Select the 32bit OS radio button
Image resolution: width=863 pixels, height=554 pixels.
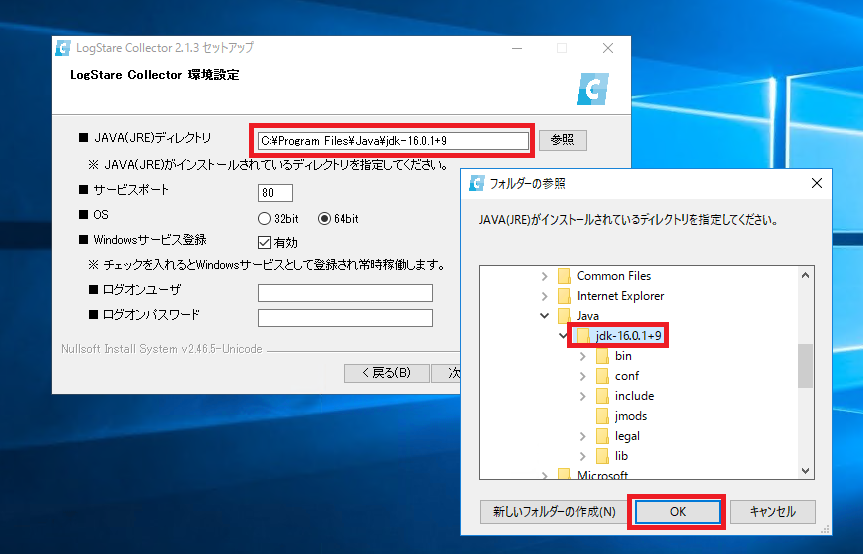coord(264,218)
